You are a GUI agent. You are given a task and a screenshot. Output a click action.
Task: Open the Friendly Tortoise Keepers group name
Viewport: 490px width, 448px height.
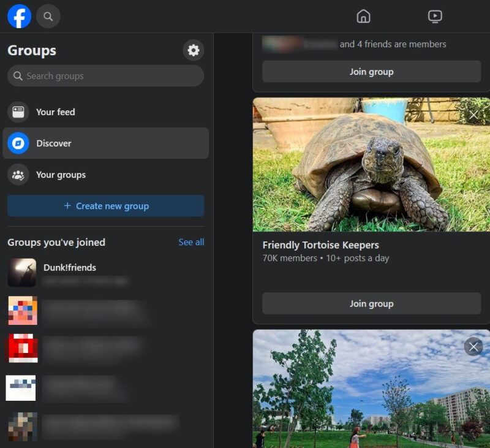click(x=321, y=245)
